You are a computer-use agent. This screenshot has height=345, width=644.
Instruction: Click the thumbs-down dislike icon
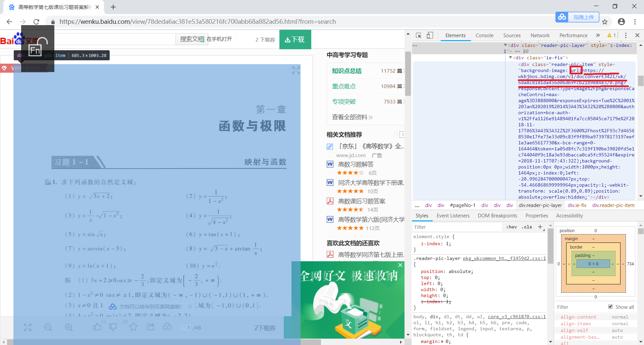[x=113, y=327]
